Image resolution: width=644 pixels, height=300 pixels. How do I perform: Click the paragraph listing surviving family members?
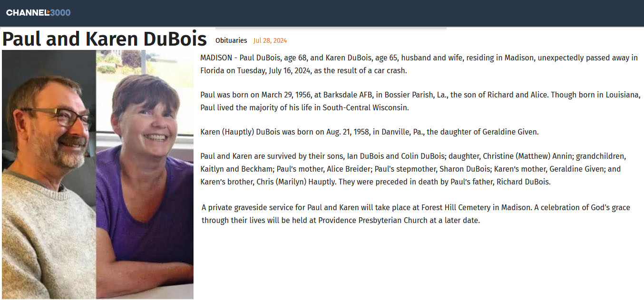click(x=413, y=169)
